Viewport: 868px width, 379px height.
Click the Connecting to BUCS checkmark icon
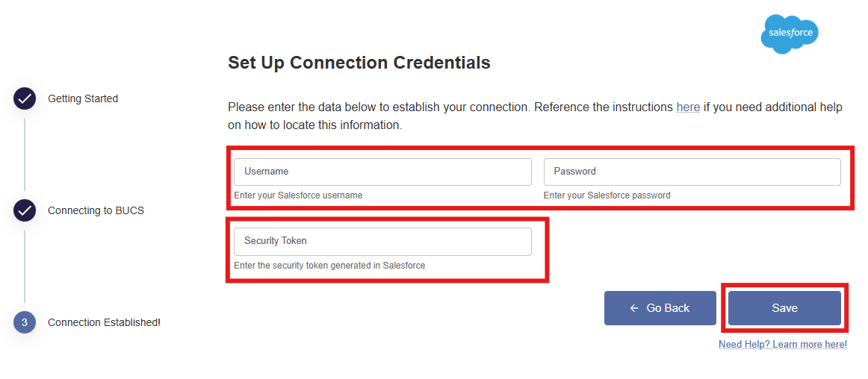25,210
